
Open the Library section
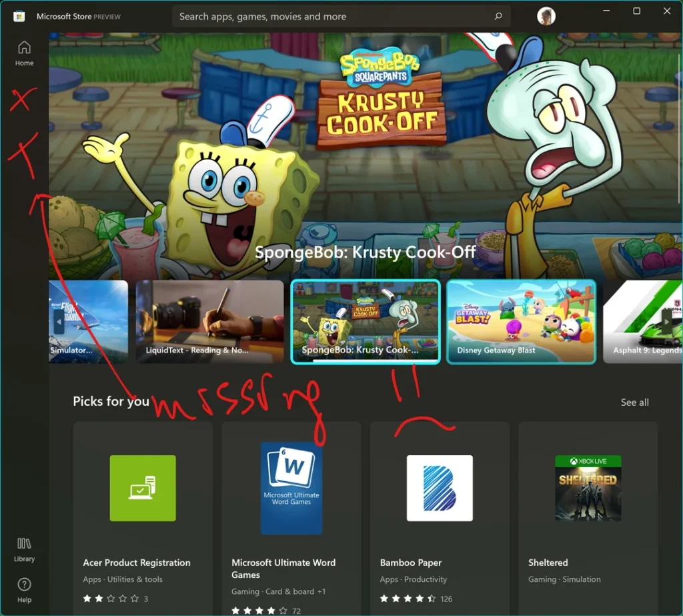point(24,549)
